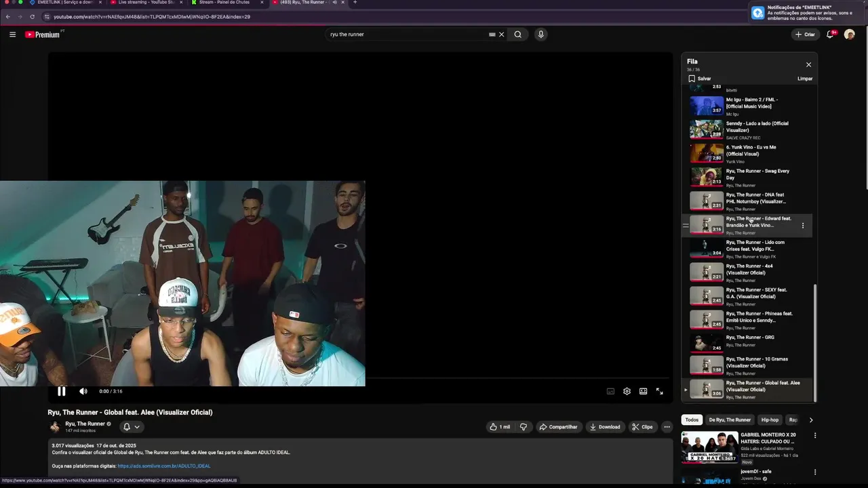Click the queue panel scrollbar
Viewport: 868px width, 488px height.
[x=816, y=342]
